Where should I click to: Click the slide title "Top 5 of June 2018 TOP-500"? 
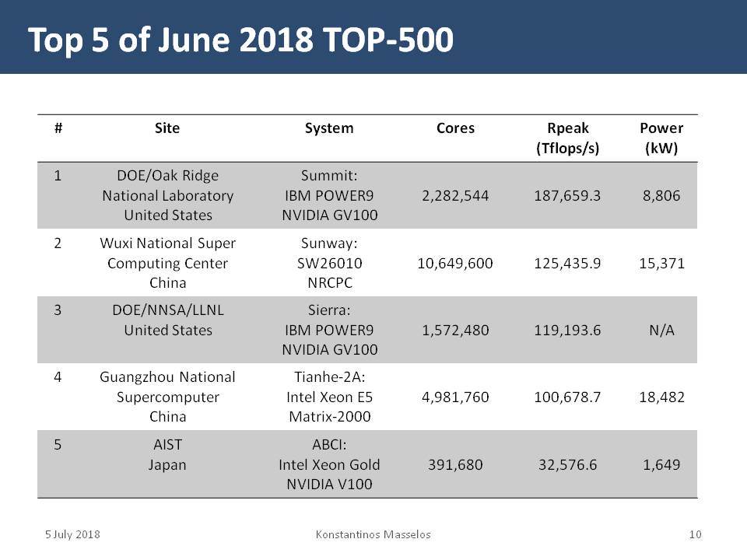pos(240,40)
